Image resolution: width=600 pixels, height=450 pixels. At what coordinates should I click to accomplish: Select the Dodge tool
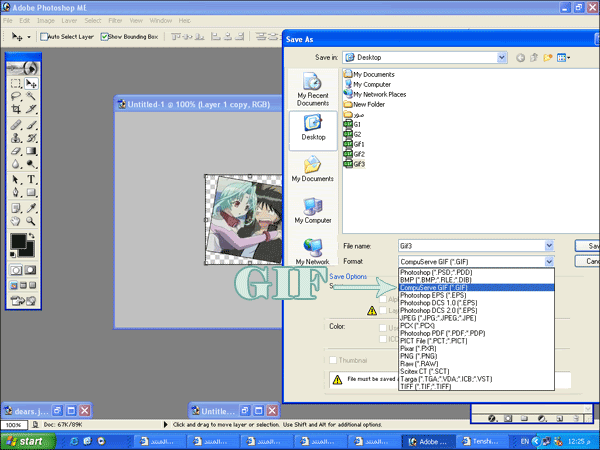click(31, 164)
